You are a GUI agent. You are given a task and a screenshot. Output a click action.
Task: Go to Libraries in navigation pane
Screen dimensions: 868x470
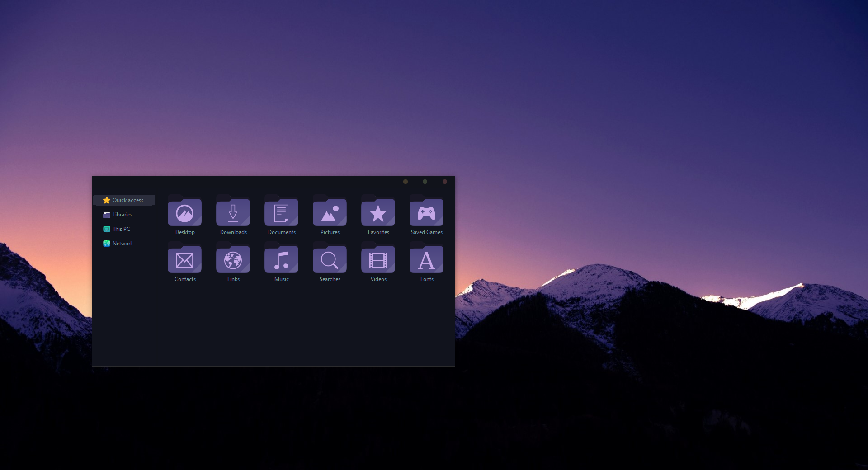pos(122,215)
